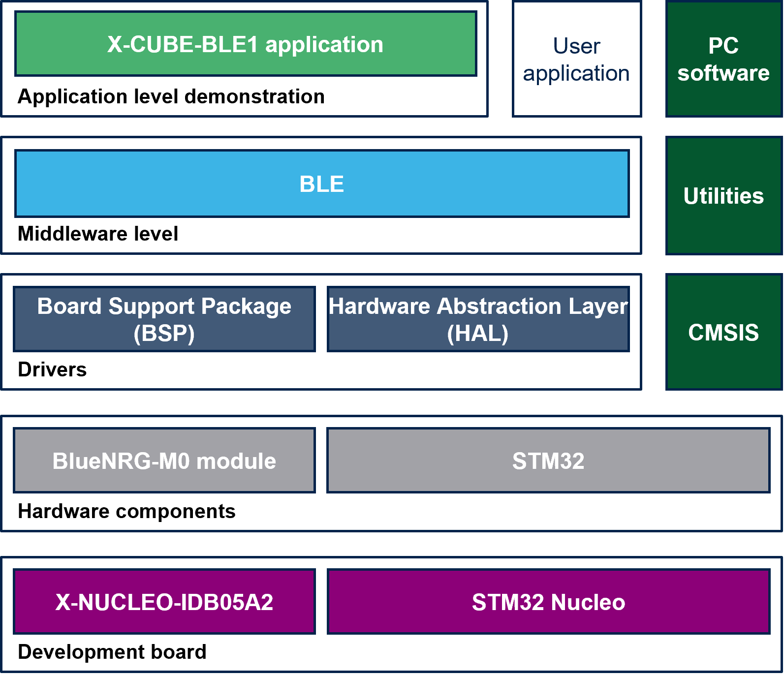Select the CMSIS block

tap(724, 332)
